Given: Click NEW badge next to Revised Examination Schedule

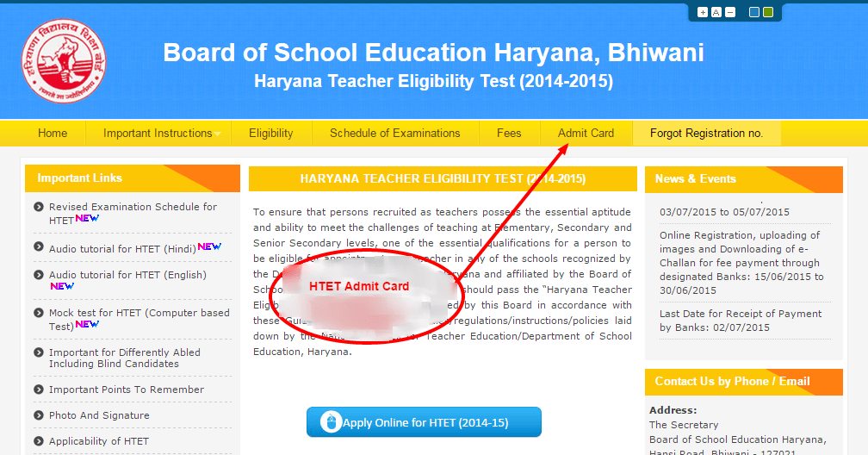Looking at the screenshot, I should [x=87, y=218].
